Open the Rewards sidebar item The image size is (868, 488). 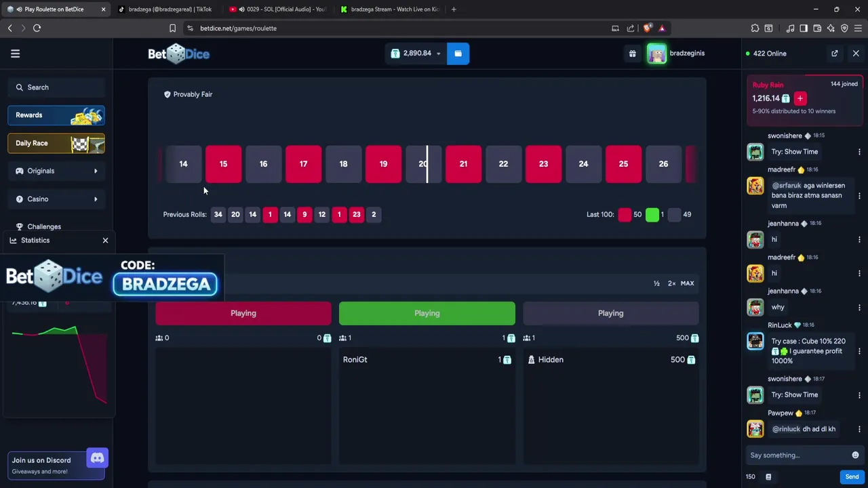pos(56,115)
